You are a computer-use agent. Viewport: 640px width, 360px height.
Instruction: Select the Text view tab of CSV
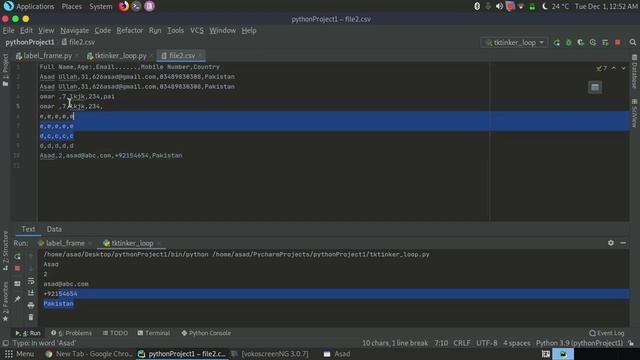click(x=28, y=229)
